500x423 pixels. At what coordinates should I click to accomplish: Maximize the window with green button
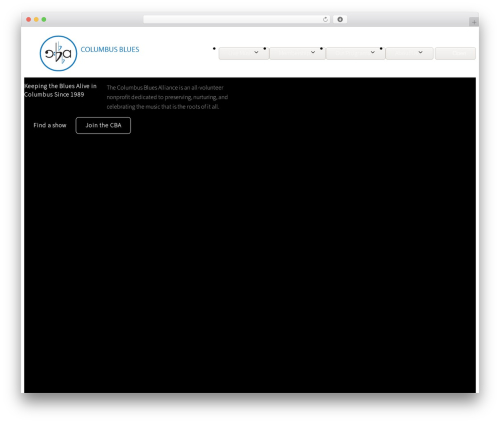[x=44, y=19]
